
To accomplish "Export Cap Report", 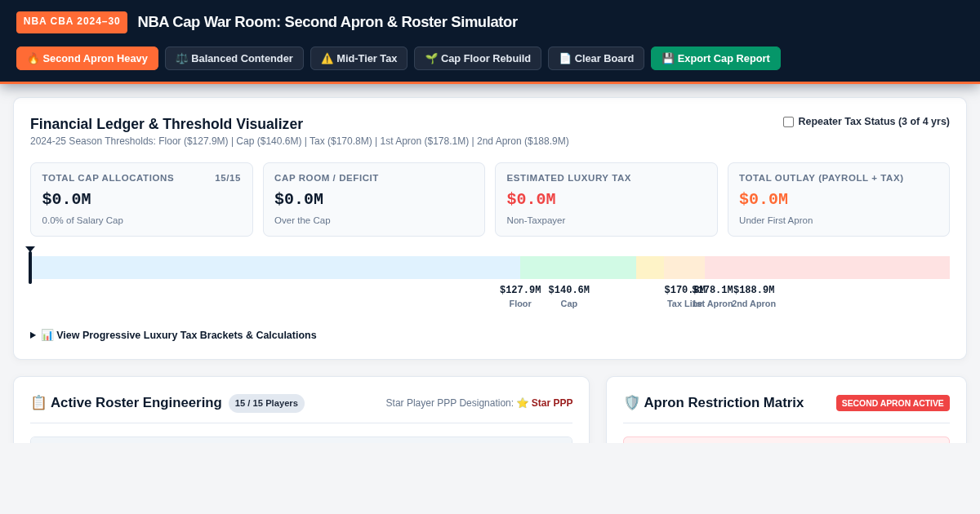I will click(x=715, y=58).
